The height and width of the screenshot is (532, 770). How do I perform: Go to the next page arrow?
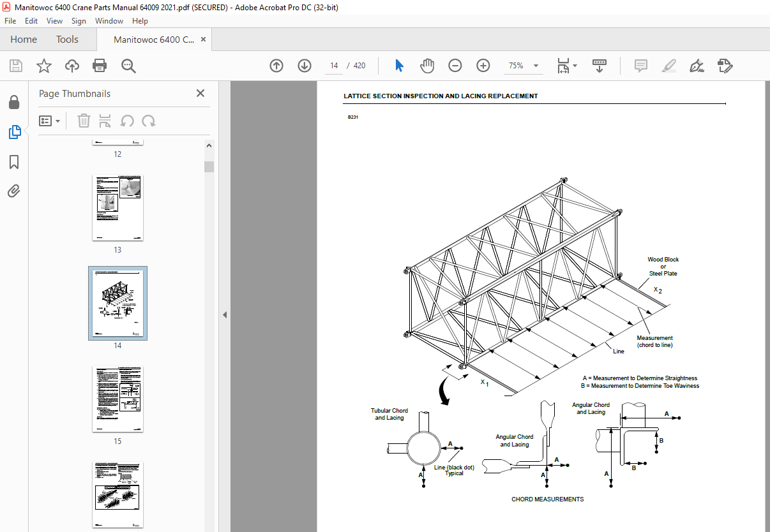click(304, 66)
